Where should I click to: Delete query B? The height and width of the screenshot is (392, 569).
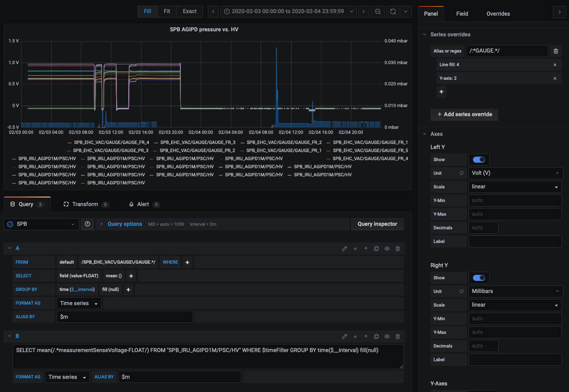[x=398, y=336]
